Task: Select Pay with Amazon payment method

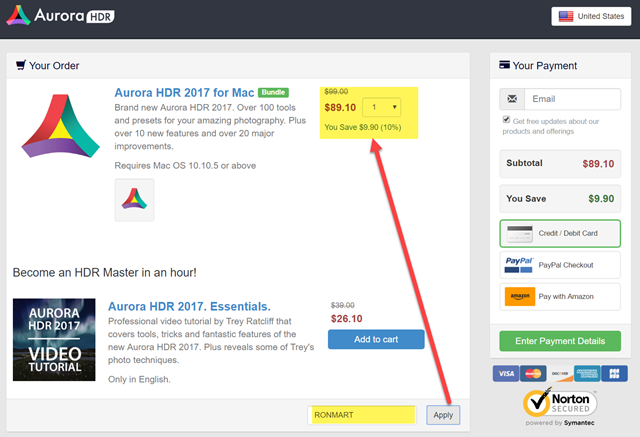Action: click(560, 297)
